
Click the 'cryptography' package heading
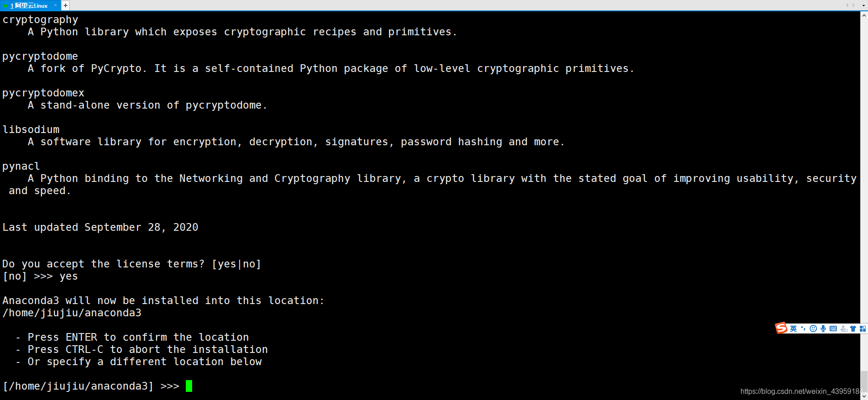[x=40, y=19]
